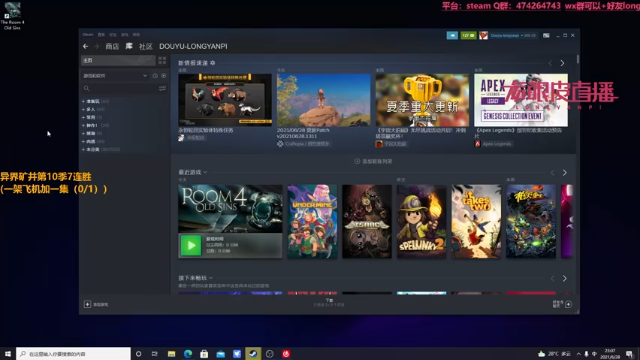The image size is (640, 360).
Task: Toggle ready-to-play filter icon in sidebar
Action: tap(164, 76)
